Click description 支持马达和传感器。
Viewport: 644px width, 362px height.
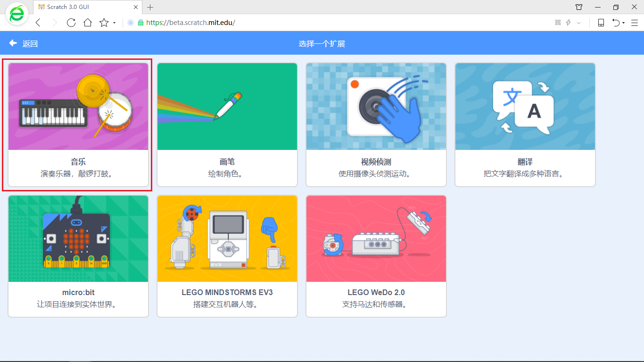376,304
